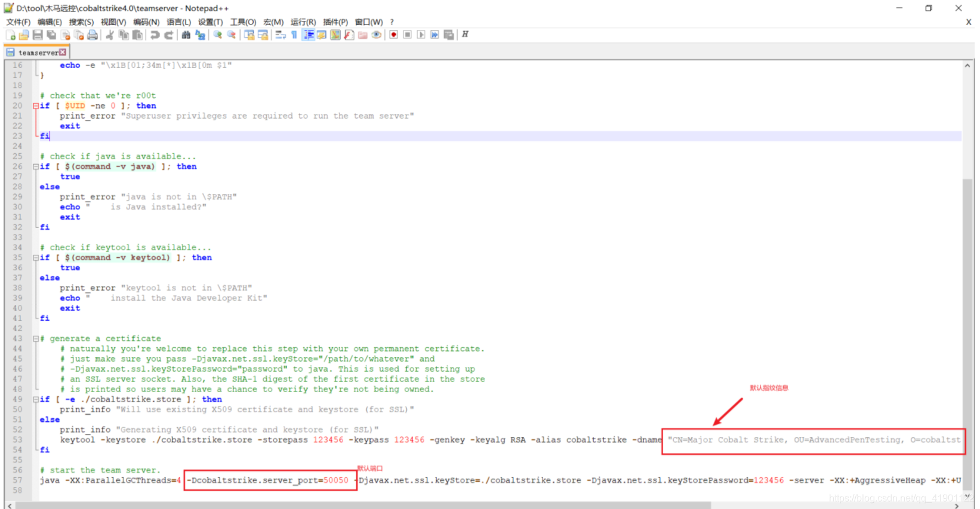The image size is (980, 509).
Task: Toggle file monitoring eye icon
Action: 377,35
